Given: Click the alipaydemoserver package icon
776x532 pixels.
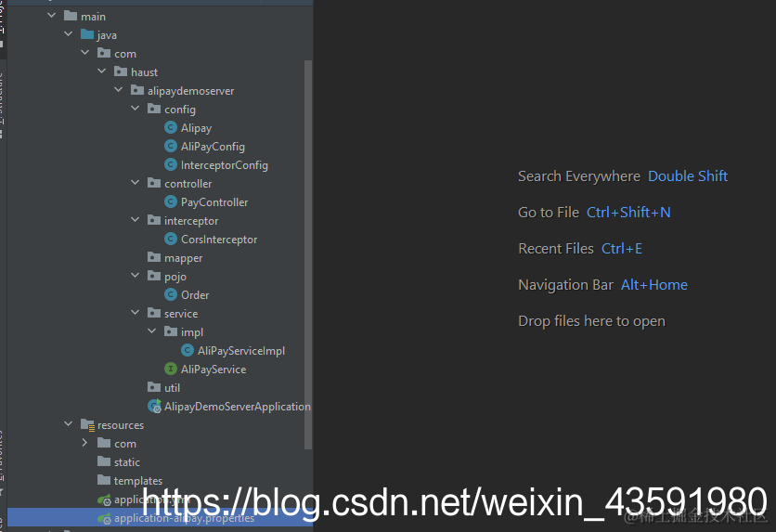Looking at the screenshot, I should coord(137,90).
